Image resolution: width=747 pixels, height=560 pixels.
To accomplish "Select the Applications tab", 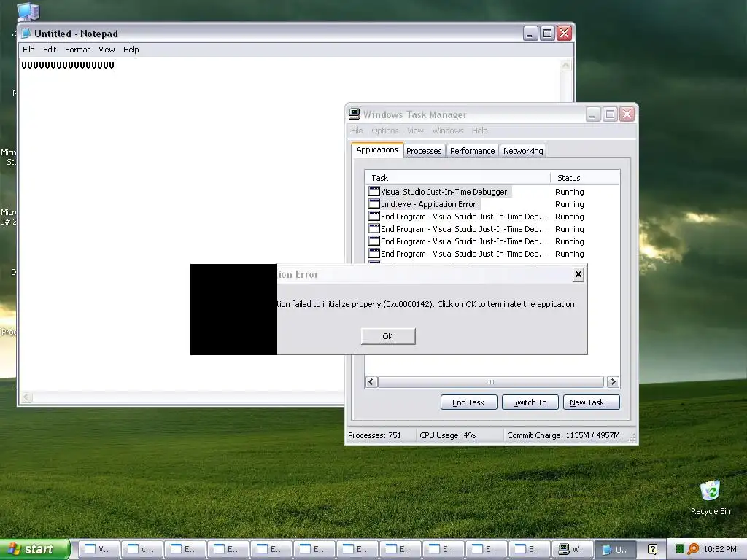I will (x=377, y=149).
